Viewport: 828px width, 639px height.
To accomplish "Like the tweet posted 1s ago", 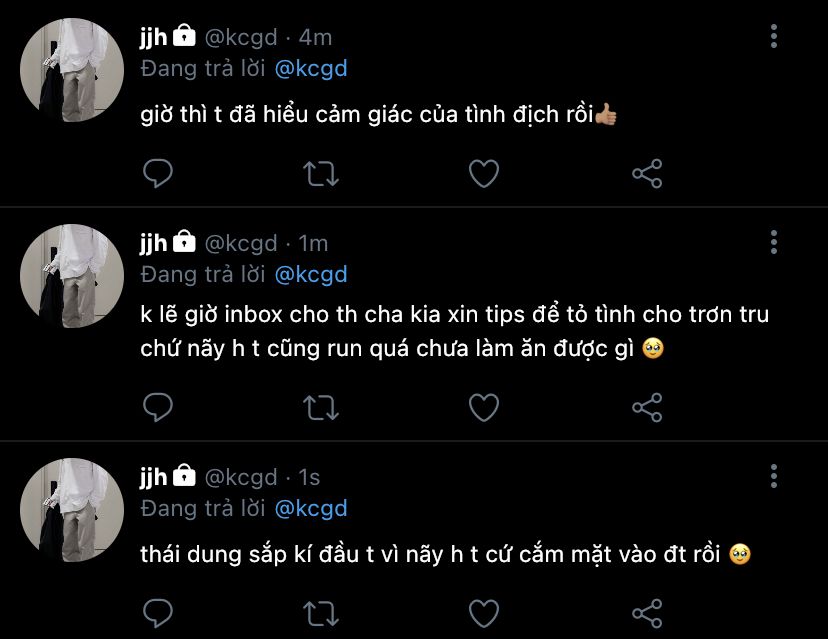I will click(484, 611).
